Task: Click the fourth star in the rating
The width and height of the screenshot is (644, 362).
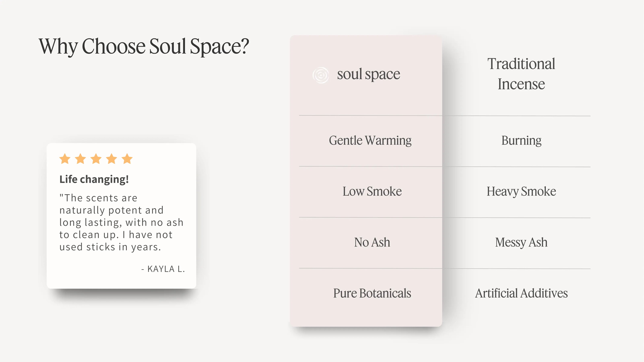Action: pos(111,159)
